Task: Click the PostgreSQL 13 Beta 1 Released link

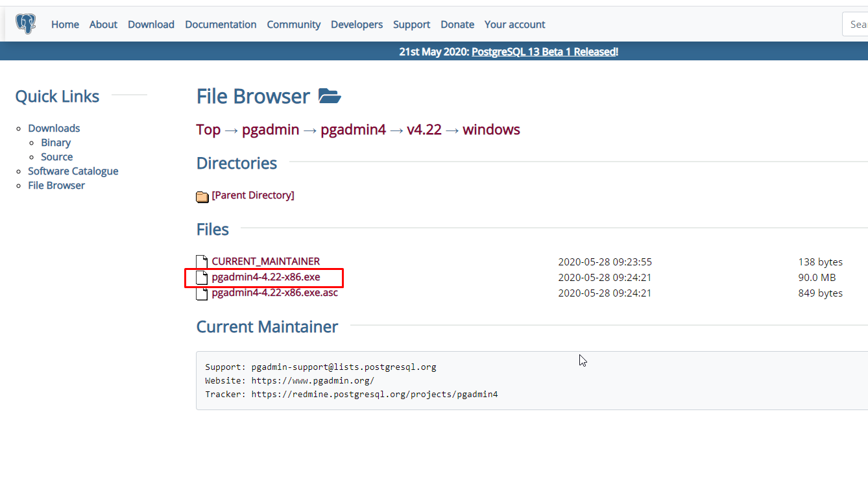Action: pyautogui.click(x=544, y=52)
